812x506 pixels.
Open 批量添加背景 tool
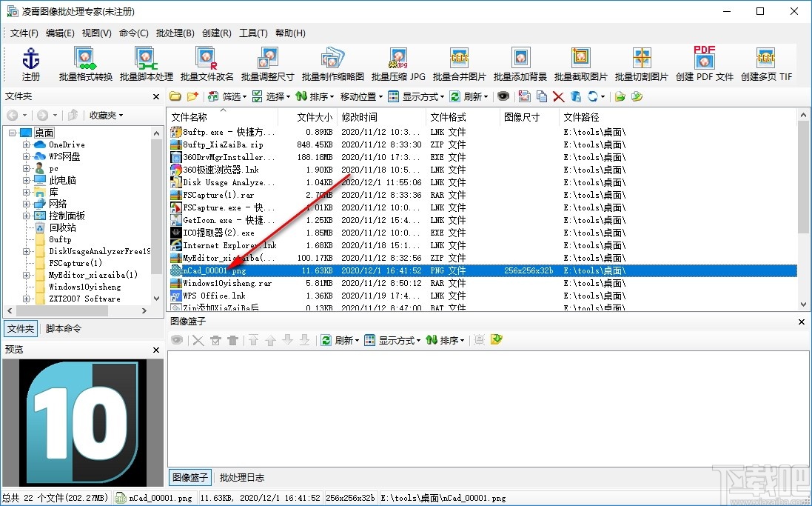pos(520,64)
